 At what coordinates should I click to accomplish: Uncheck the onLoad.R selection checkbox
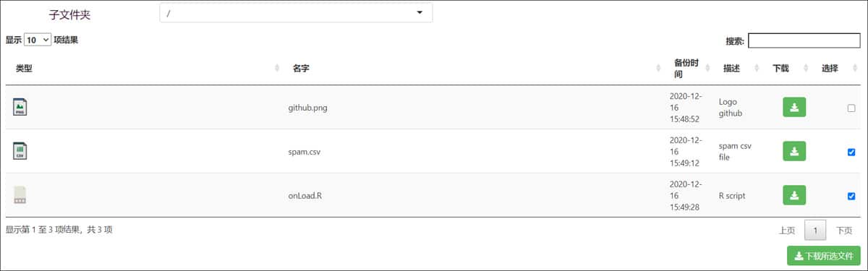(851, 196)
